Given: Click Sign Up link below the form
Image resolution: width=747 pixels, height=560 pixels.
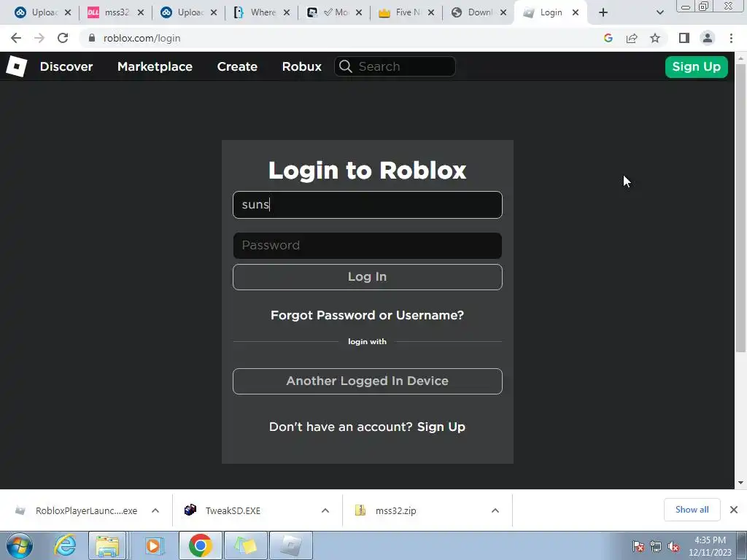Looking at the screenshot, I should click(441, 427).
